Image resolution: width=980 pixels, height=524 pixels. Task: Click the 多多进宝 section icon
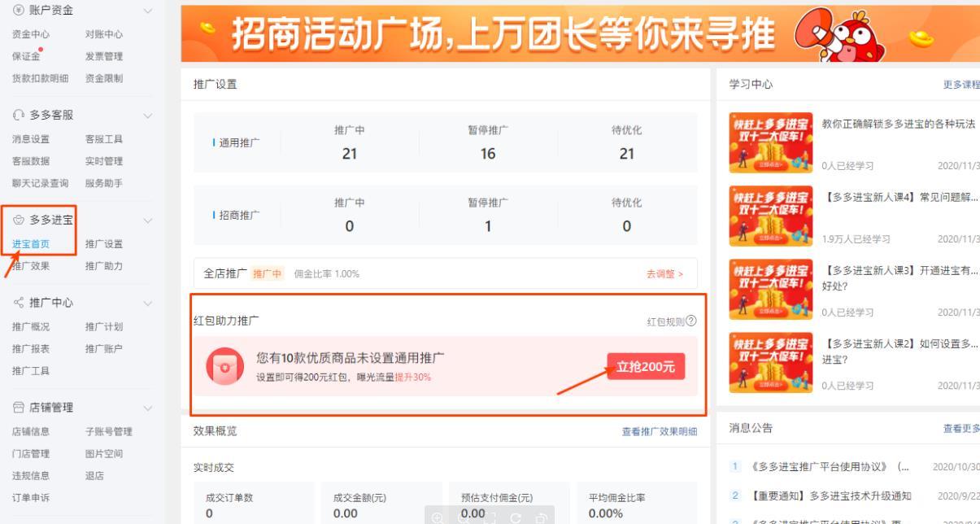pyautogui.click(x=18, y=220)
